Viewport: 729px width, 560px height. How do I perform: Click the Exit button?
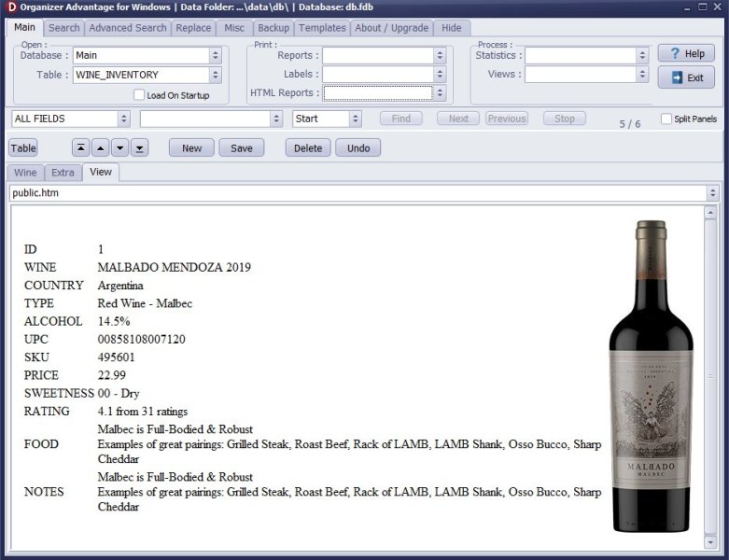pos(686,77)
